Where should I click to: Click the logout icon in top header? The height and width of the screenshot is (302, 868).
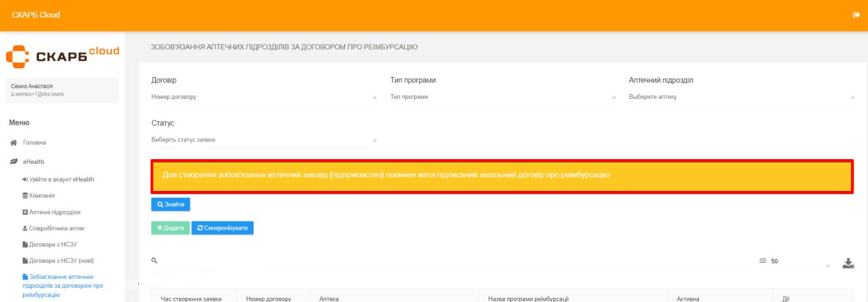(x=856, y=15)
